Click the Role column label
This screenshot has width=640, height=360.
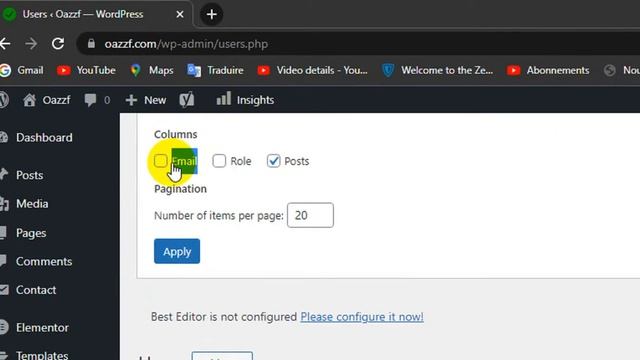click(241, 161)
